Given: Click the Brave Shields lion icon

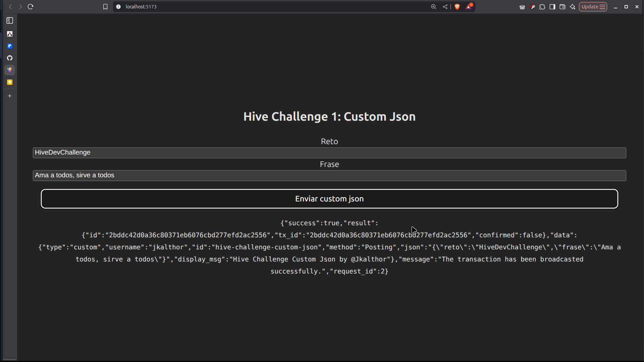Looking at the screenshot, I should point(457,7).
